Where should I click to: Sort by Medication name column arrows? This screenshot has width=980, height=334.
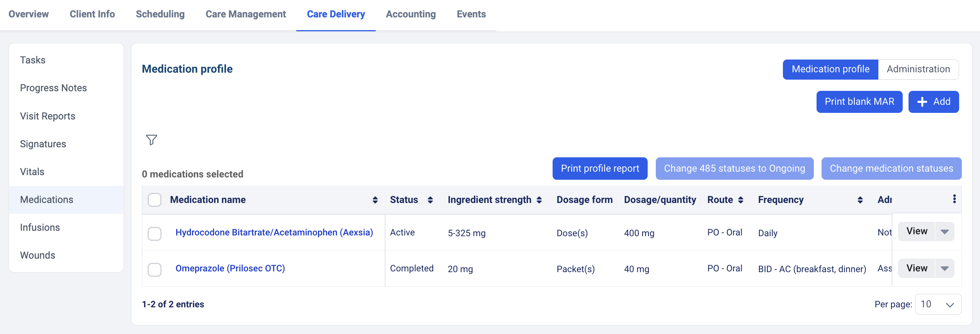(x=375, y=200)
